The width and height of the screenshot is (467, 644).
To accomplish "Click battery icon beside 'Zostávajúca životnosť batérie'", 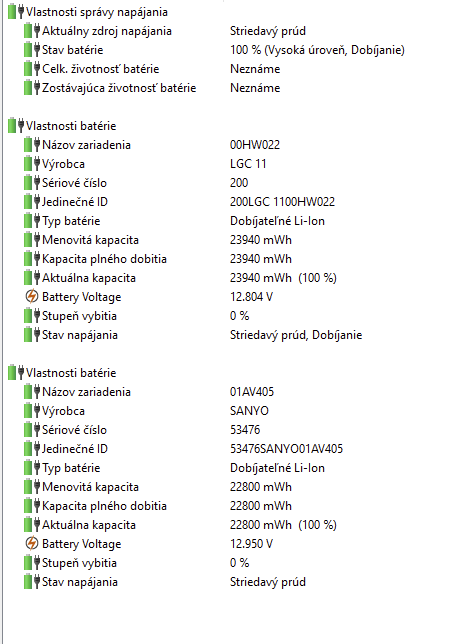I will click(x=32, y=88).
